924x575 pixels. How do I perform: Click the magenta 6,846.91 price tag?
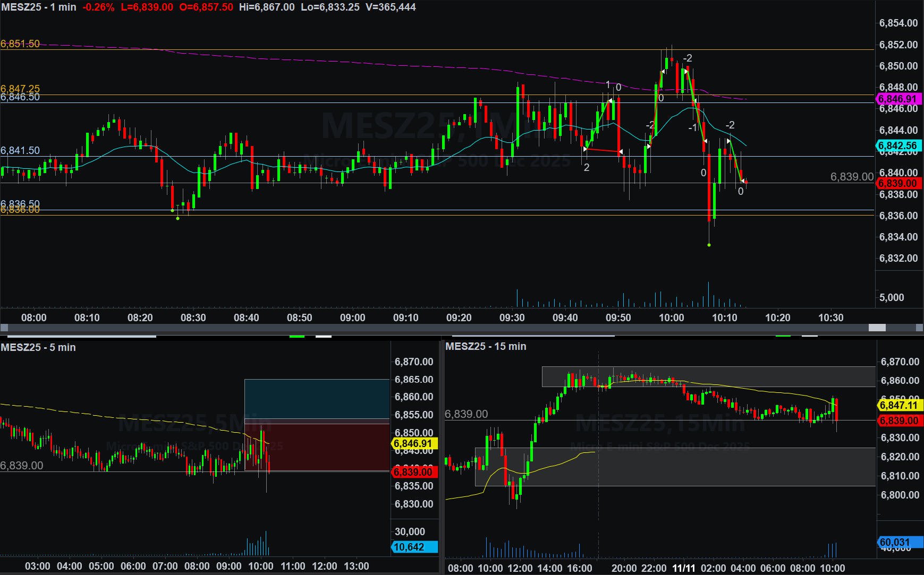898,99
